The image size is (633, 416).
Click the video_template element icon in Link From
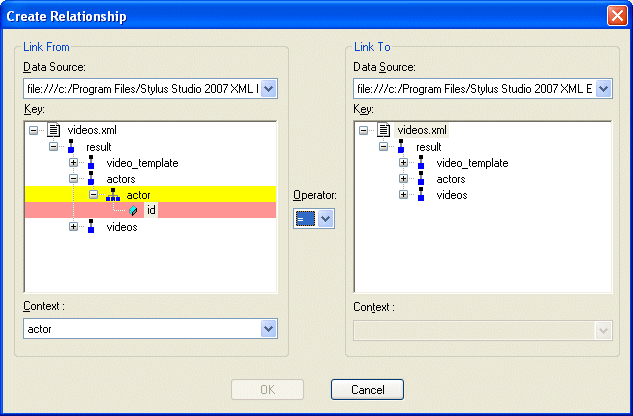(x=91, y=163)
